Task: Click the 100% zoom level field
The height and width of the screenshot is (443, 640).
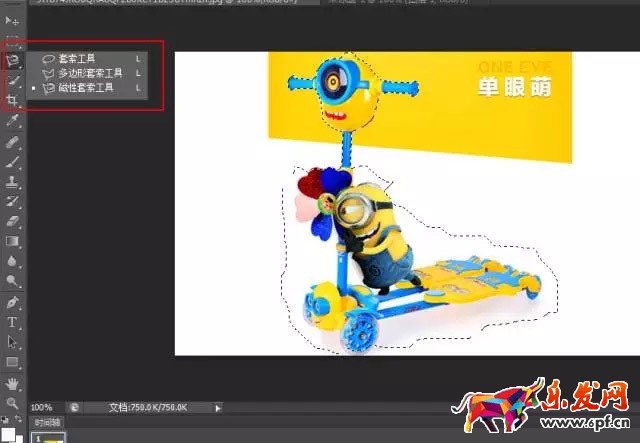Action: [42, 408]
